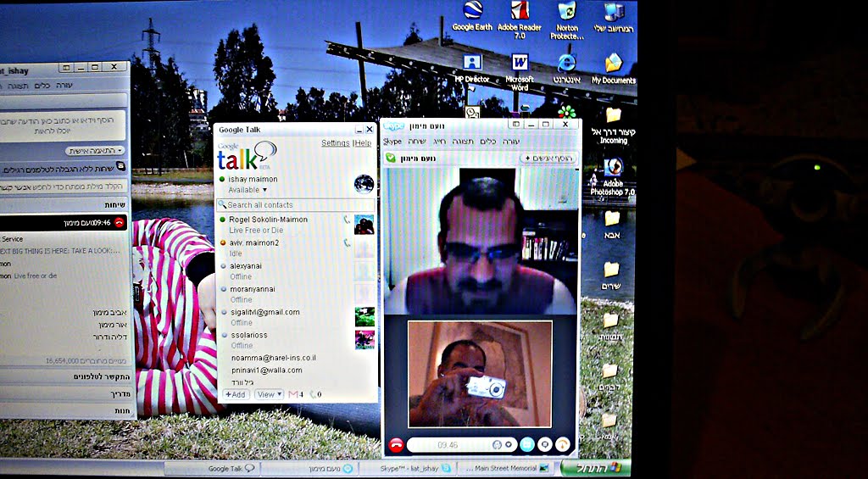
Task: Open the עזרה menu in Skype call window
Action: pos(511,142)
